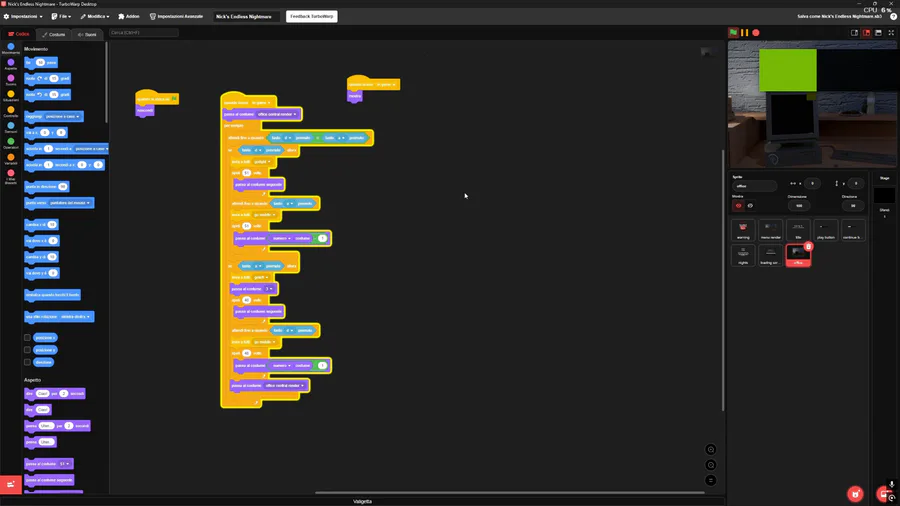This screenshot has width=900, height=506.
Task: Open the Impostazioni dropdown menu
Action: point(23,16)
